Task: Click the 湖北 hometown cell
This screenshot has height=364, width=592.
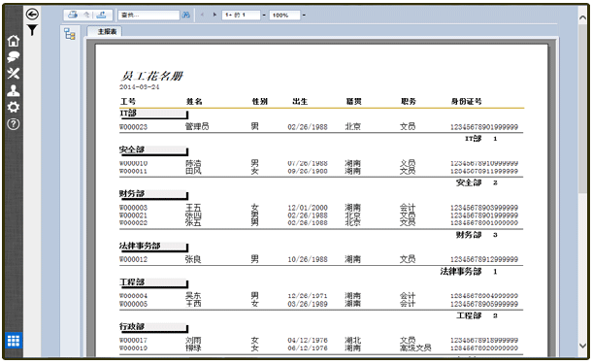Action: (x=352, y=340)
